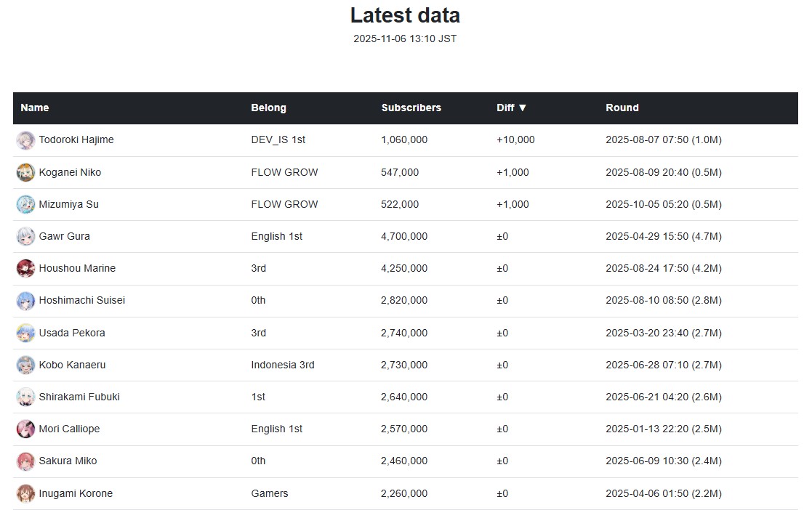Click Todoroki Hajime's +10,000 diff value

515,139
